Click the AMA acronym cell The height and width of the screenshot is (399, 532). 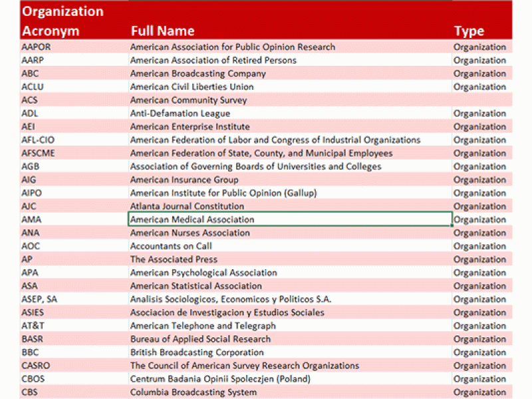74,219
